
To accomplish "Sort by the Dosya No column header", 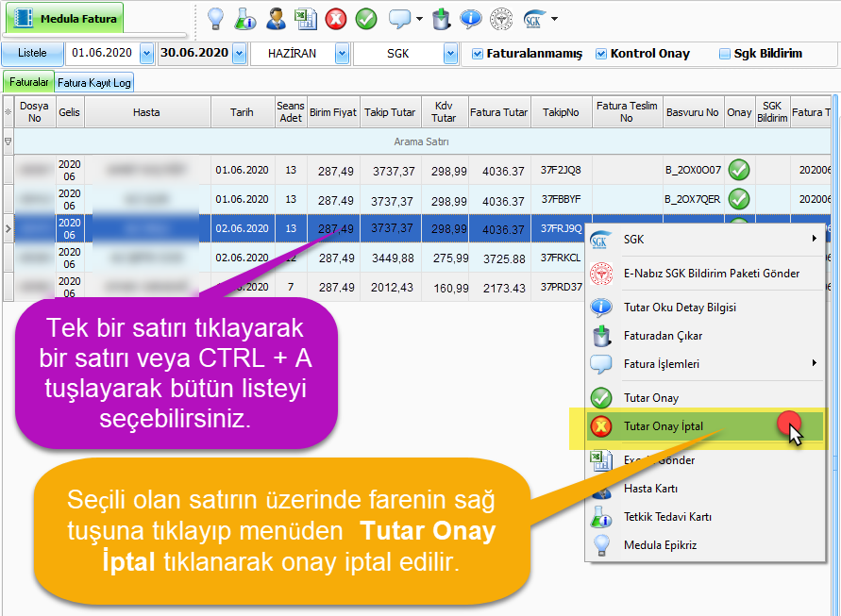I will (34, 112).
